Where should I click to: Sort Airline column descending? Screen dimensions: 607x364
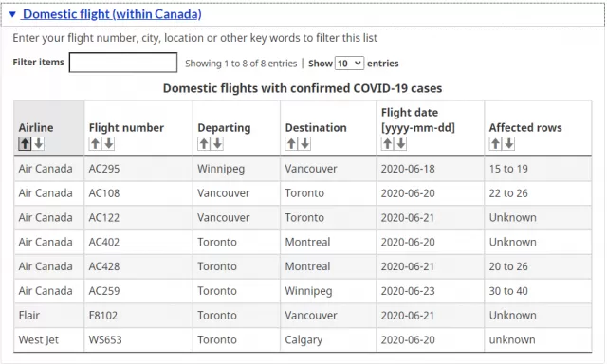click(38, 144)
